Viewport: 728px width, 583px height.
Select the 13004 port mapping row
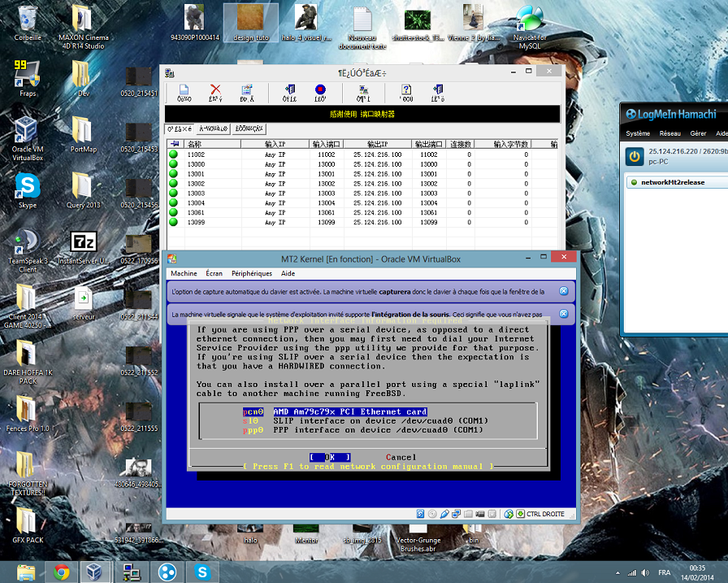(362, 203)
